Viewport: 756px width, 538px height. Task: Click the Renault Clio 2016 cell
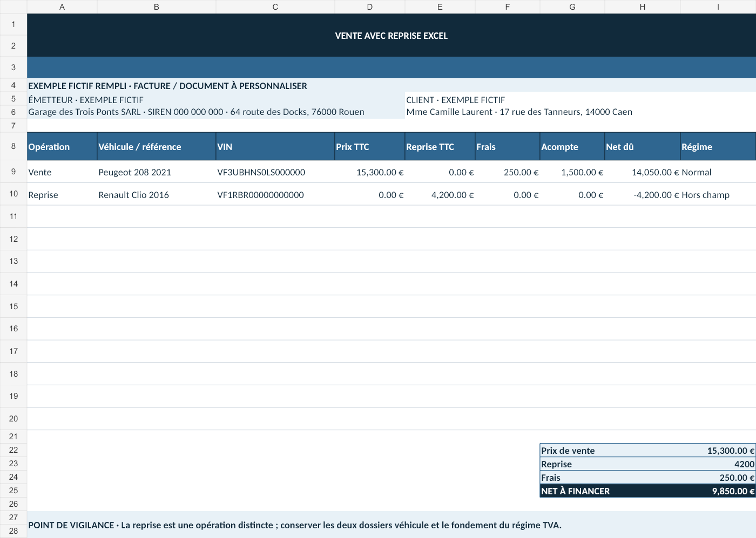click(157, 195)
